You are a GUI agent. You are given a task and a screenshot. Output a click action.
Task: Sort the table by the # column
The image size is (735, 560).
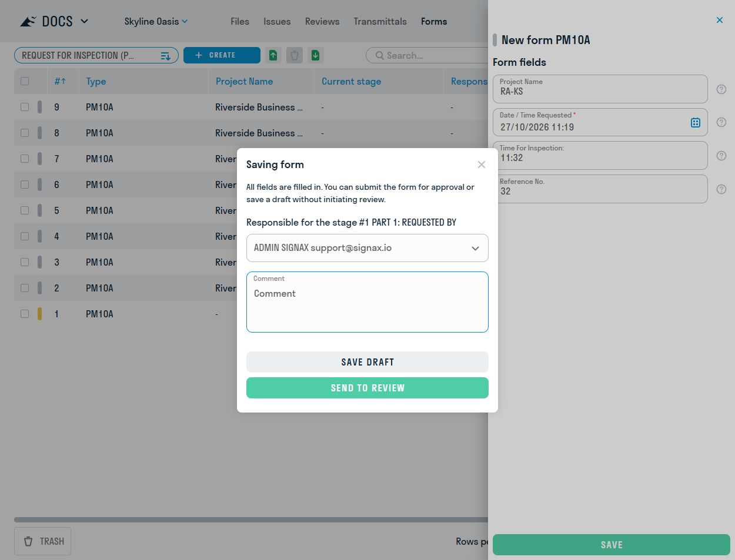click(60, 81)
